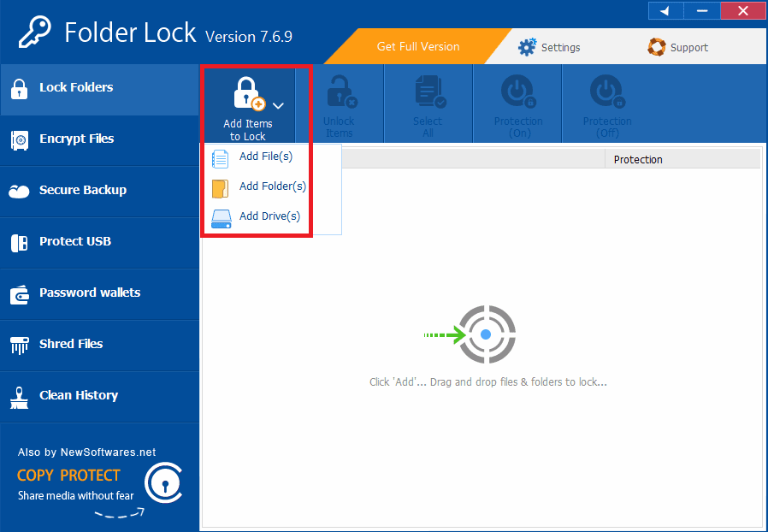The width and height of the screenshot is (768, 532).
Task: Click the shredder icon beside Shred Files
Action: pos(19,346)
